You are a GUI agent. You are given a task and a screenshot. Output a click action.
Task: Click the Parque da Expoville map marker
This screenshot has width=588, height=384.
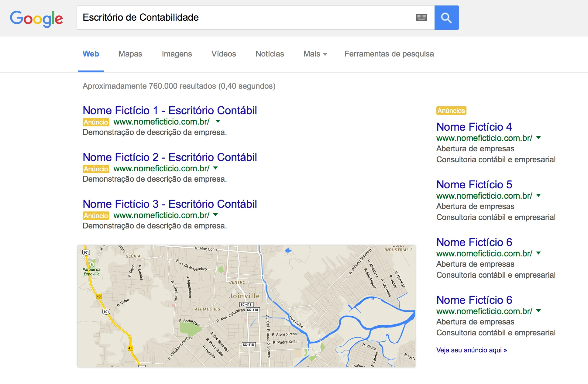92,265
